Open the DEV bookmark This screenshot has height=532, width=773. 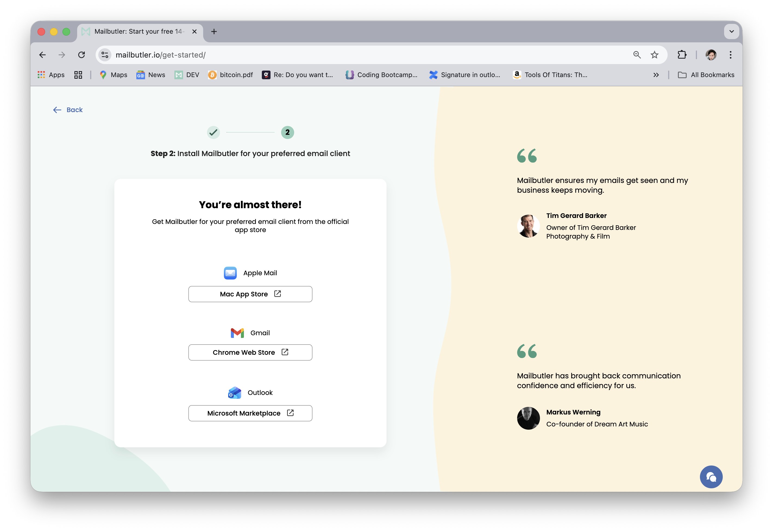click(x=187, y=75)
